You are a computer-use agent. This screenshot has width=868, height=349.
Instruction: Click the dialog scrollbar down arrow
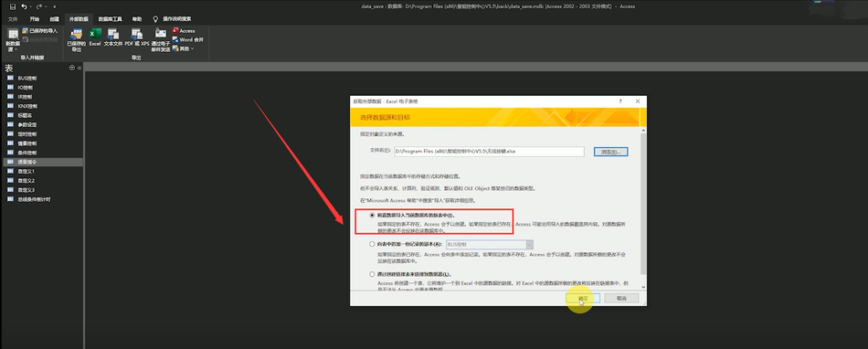pyautogui.click(x=643, y=287)
